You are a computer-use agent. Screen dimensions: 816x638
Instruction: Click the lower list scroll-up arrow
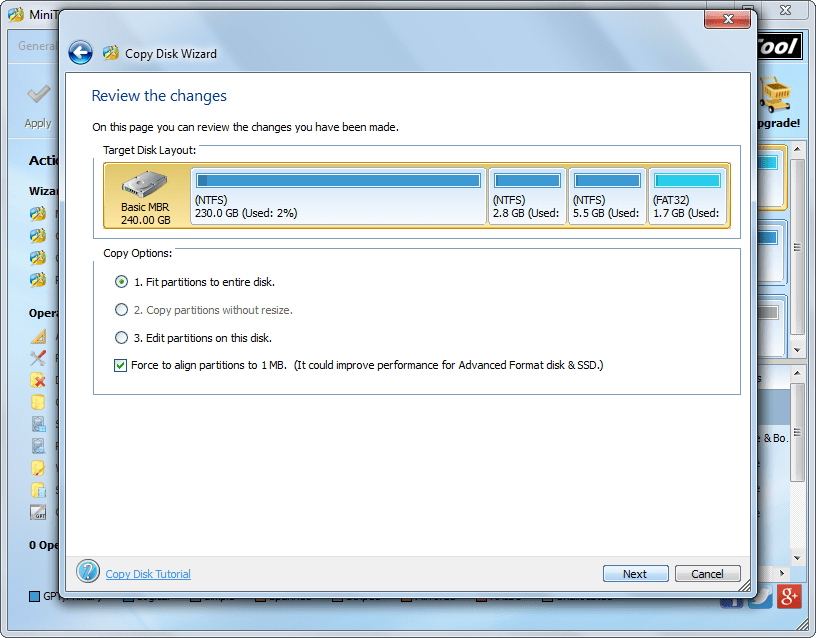[x=797, y=373]
